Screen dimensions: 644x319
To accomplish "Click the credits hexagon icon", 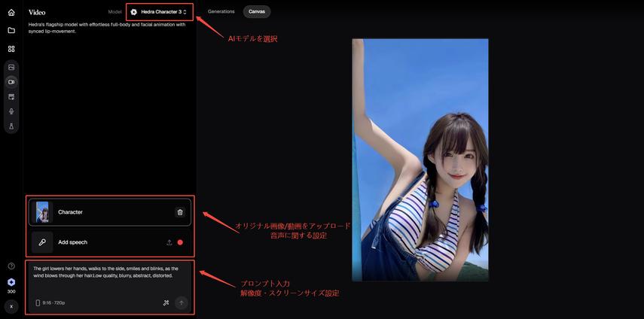I will click(11, 282).
